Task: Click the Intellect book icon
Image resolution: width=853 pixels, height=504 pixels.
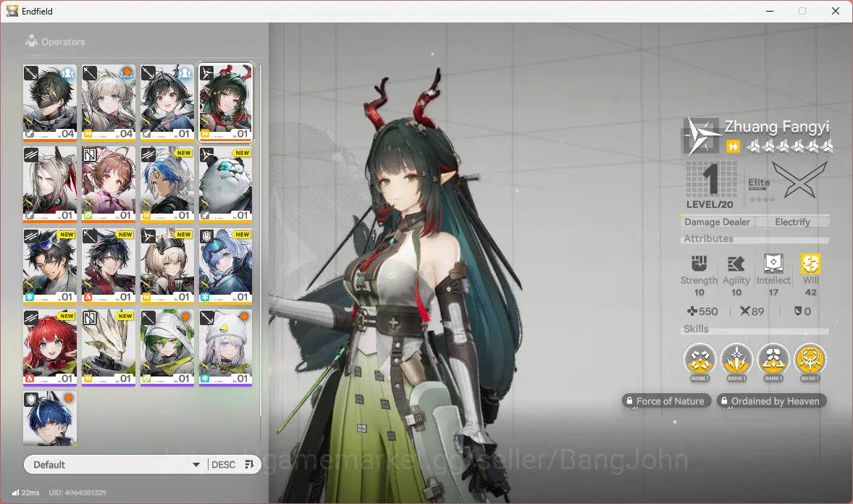Action: (773, 264)
